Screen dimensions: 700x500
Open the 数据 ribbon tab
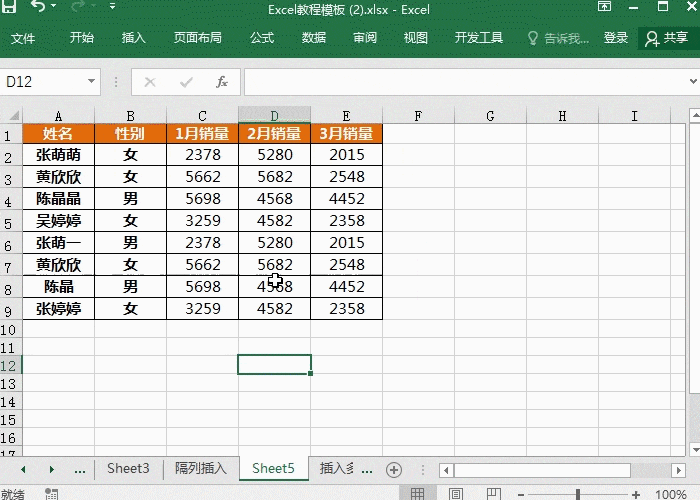(313, 38)
